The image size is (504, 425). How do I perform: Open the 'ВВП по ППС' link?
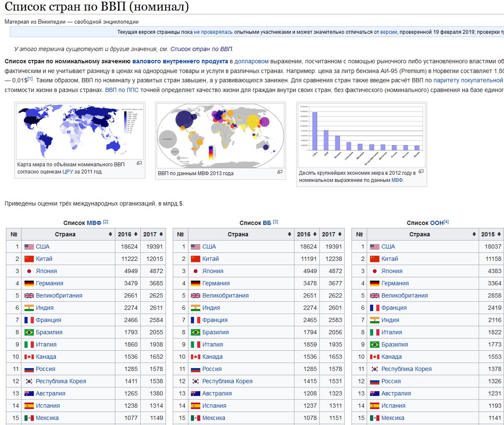[x=122, y=90]
